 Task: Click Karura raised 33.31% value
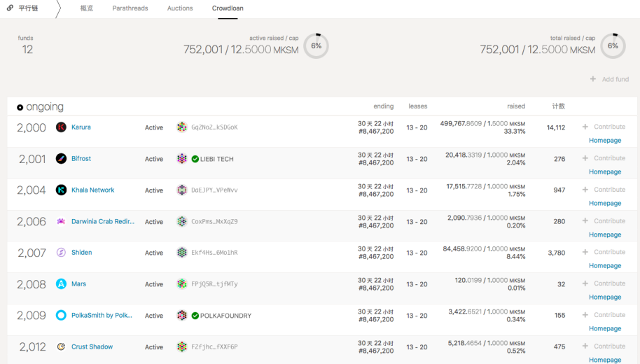tap(514, 132)
